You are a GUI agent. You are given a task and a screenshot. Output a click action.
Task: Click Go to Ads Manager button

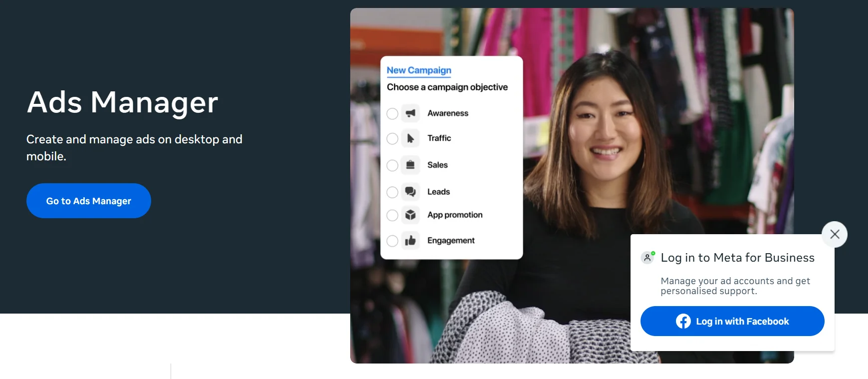pos(89,201)
